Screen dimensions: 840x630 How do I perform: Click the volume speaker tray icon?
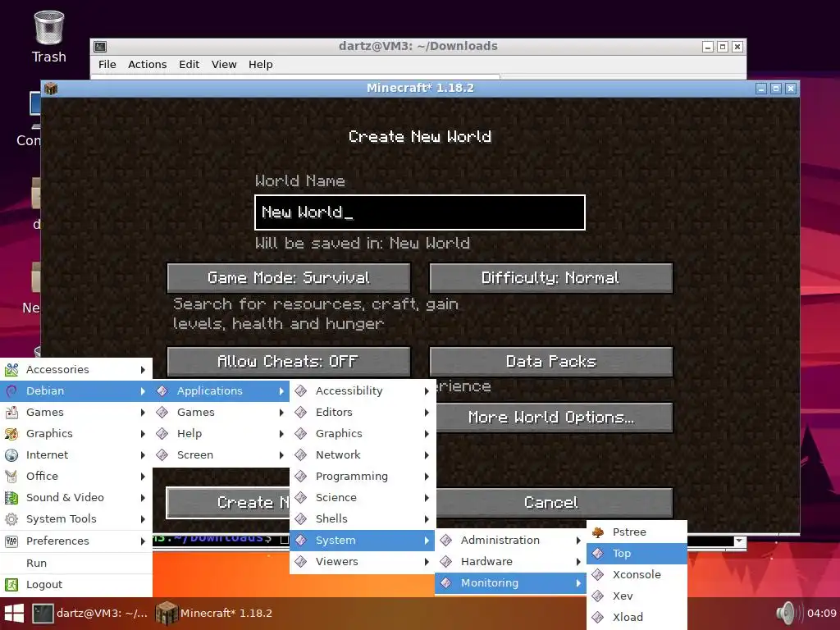click(788, 614)
